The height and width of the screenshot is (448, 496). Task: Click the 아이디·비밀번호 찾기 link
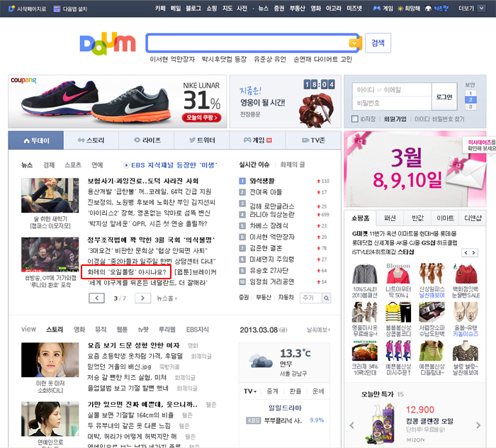pos(439,119)
